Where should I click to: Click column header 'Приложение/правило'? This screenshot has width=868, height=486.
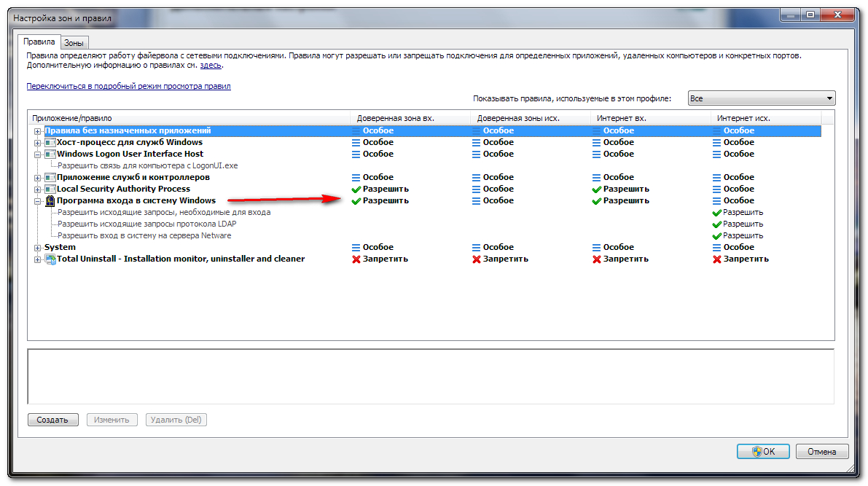[189, 118]
